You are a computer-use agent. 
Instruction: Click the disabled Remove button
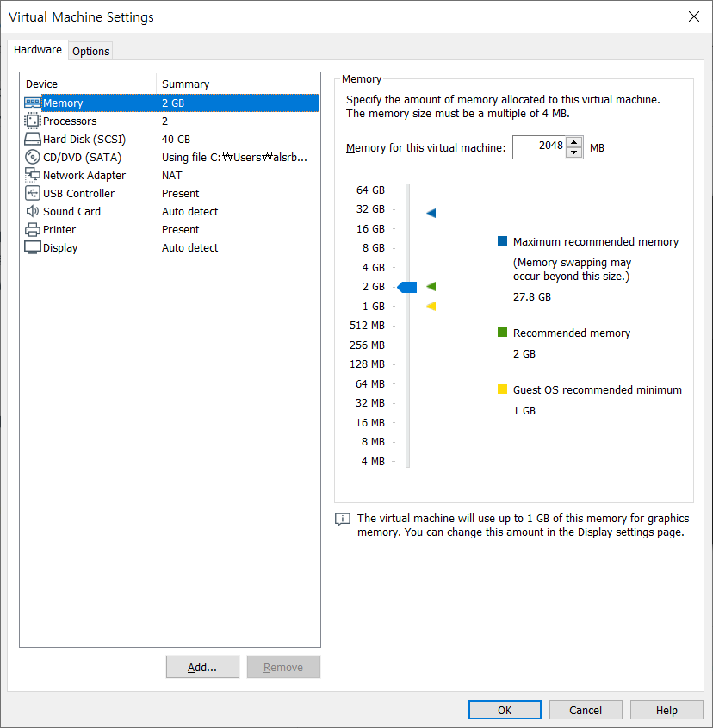pyautogui.click(x=283, y=667)
